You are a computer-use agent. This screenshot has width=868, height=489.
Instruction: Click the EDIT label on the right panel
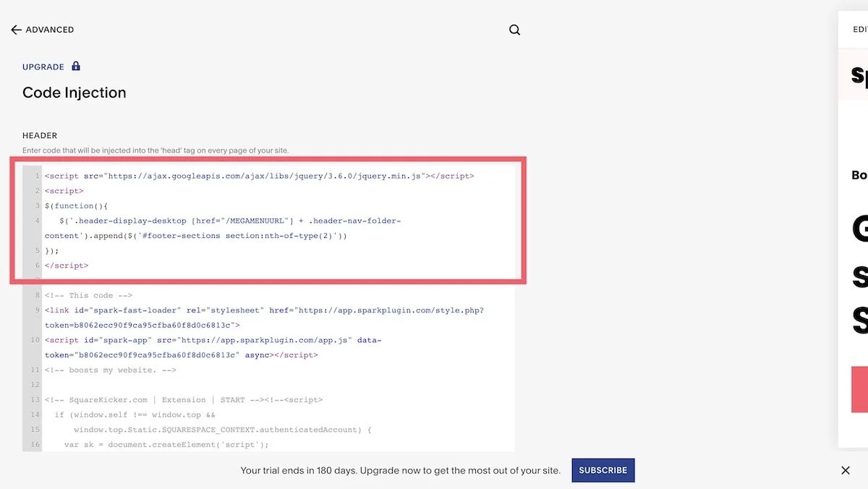click(x=859, y=30)
